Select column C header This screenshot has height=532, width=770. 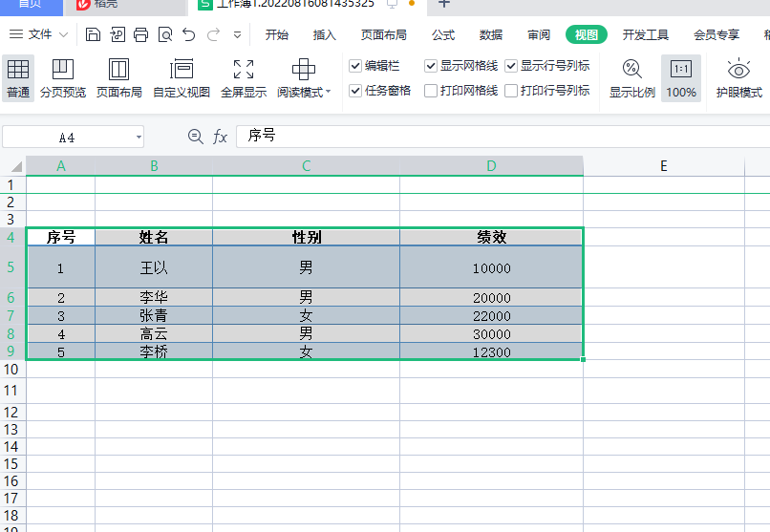306,166
